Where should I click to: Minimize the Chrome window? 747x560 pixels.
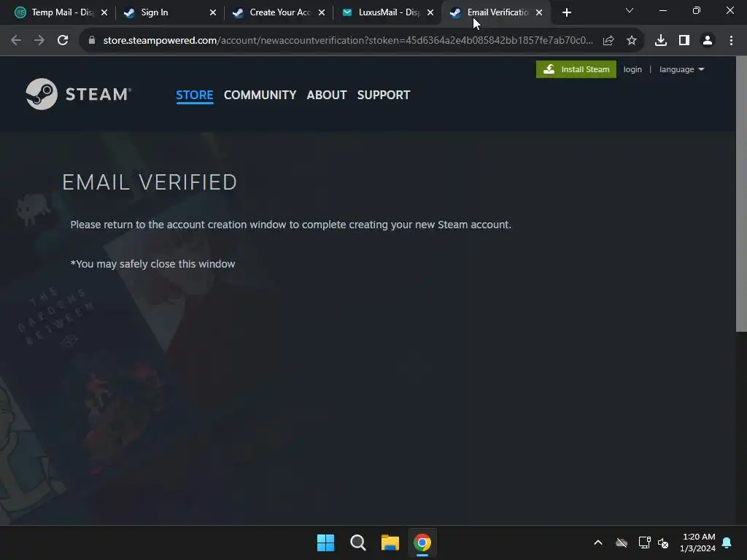(662, 10)
